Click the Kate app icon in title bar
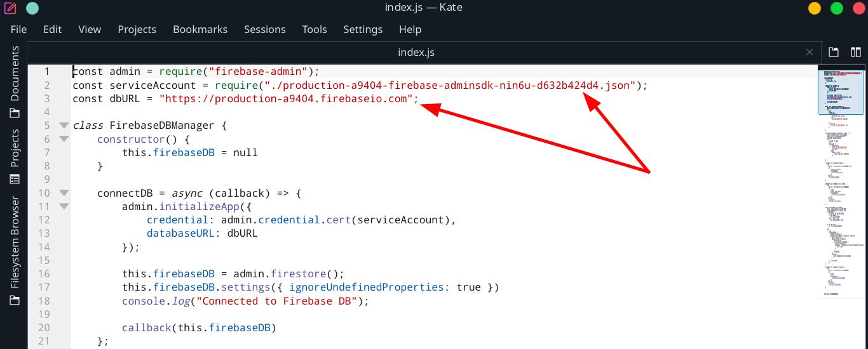Screen dimensions: 868x349 click(x=10, y=8)
